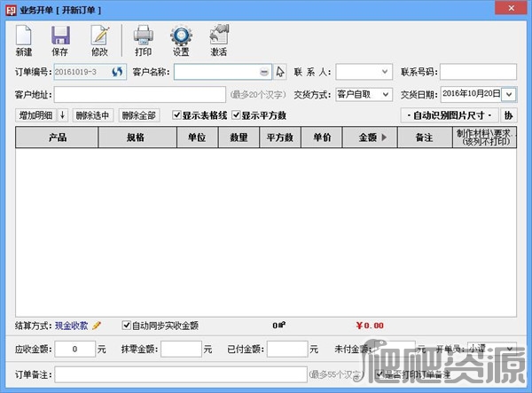The width and height of the screenshot is (532, 393).
Task: Click the 联系号码 input field
Action: 479,72
